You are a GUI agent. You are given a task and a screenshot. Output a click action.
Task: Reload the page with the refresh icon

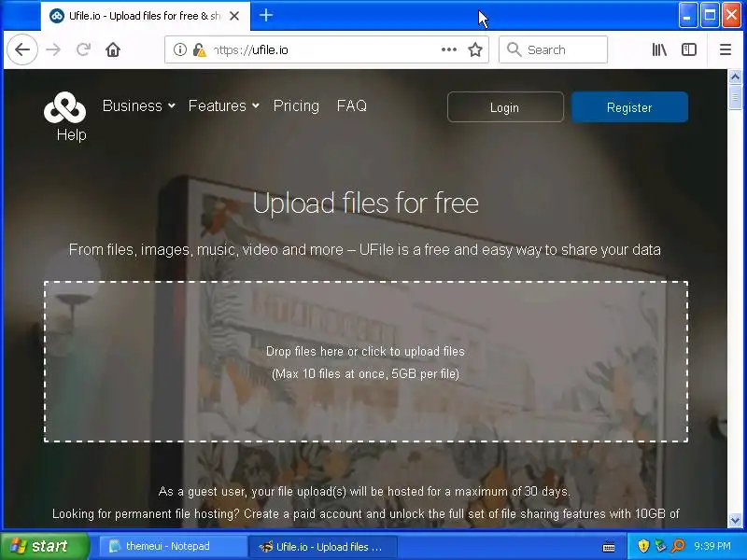pos(83,49)
